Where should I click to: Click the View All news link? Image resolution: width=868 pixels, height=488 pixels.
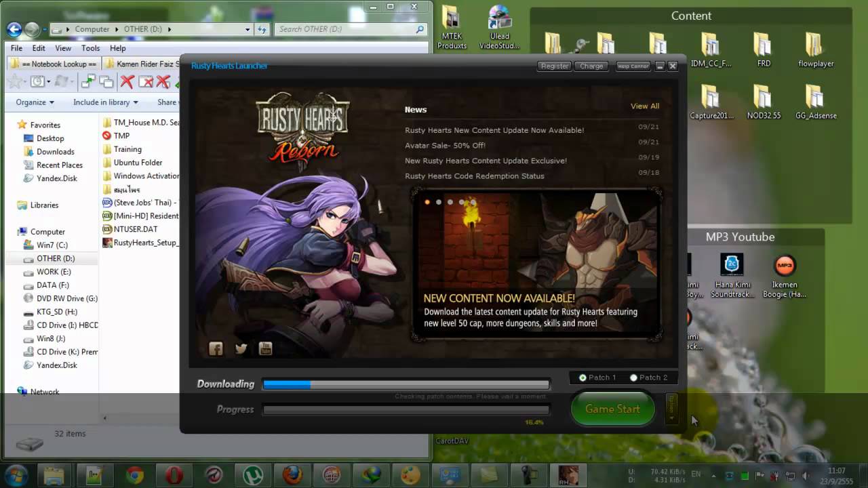point(645,106)
